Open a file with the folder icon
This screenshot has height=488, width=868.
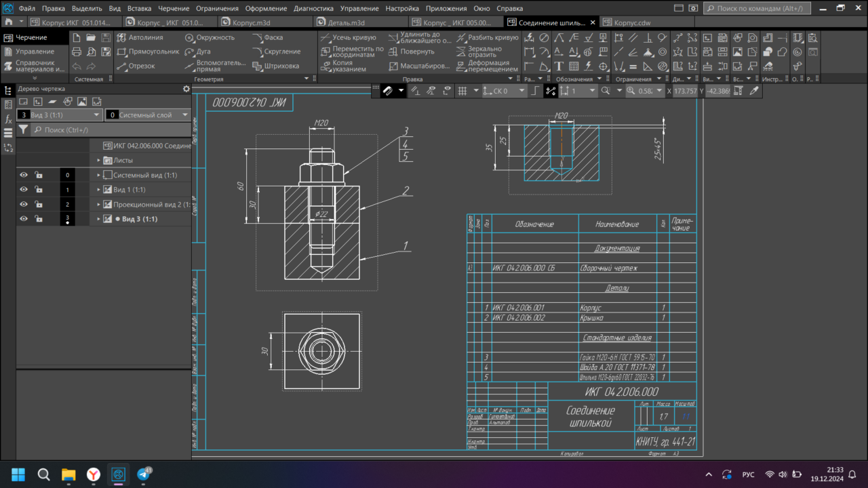pos(92,37)
